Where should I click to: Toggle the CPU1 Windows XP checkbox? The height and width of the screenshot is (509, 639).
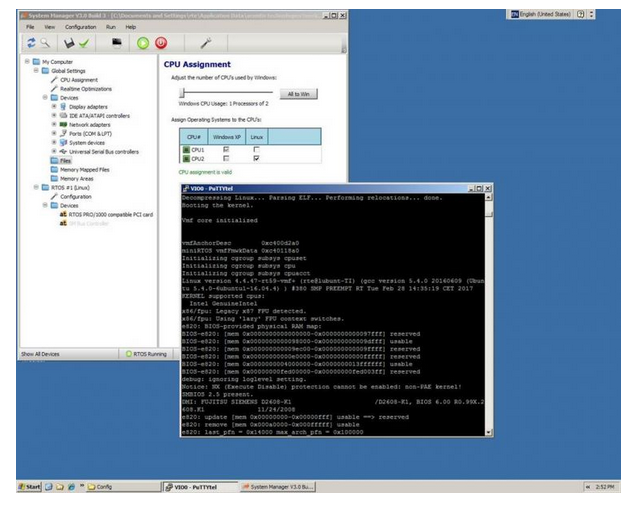point(226,148)
